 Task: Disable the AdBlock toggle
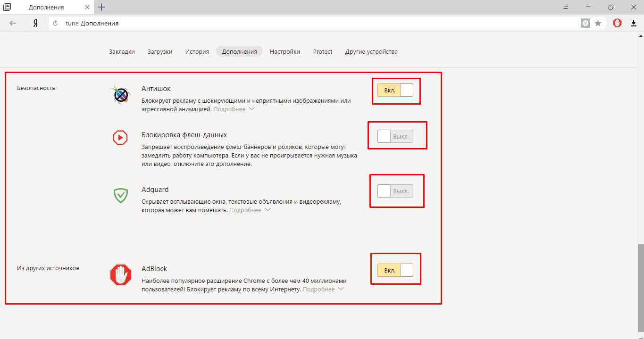[395, 270]
